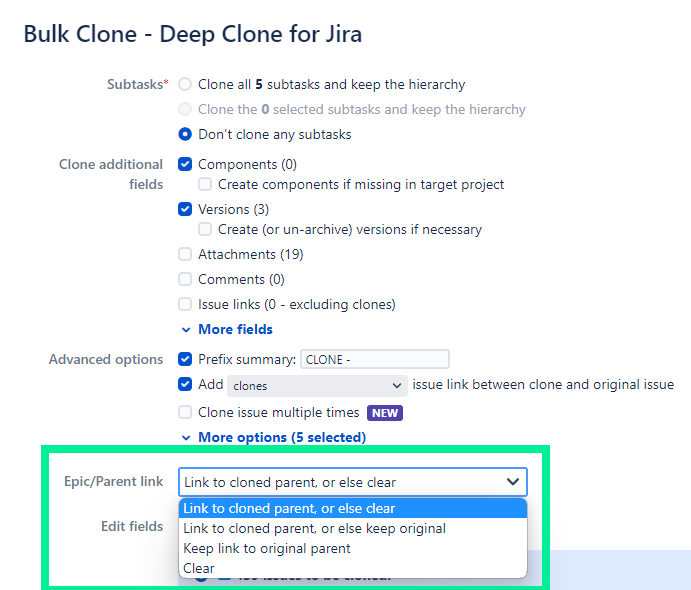Choose the 'Clear' option in dropdown
The height and width of the screenshot is (590, 691).
tap(353, 568)
